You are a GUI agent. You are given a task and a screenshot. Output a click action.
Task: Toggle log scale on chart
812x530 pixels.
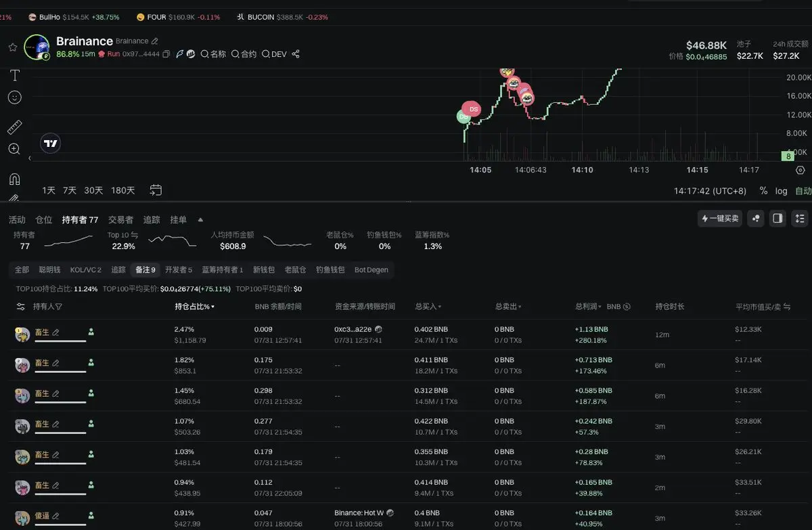pos(782,191)
